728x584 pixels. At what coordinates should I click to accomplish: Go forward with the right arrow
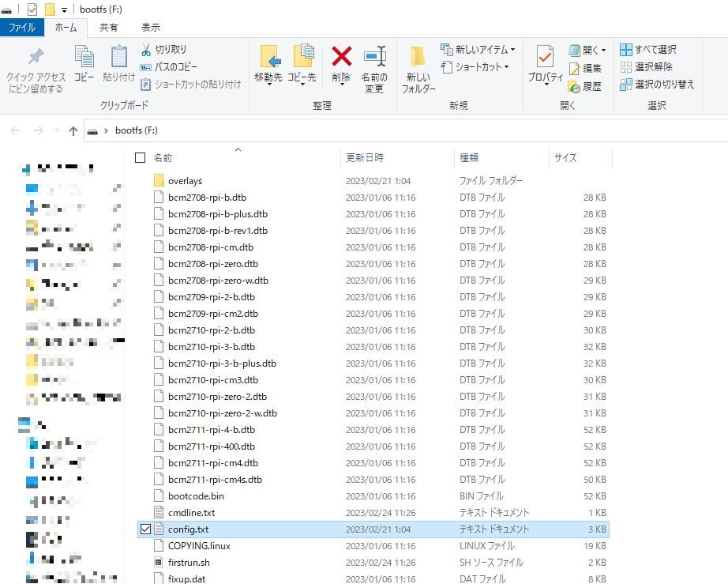[x=39, y=130]
